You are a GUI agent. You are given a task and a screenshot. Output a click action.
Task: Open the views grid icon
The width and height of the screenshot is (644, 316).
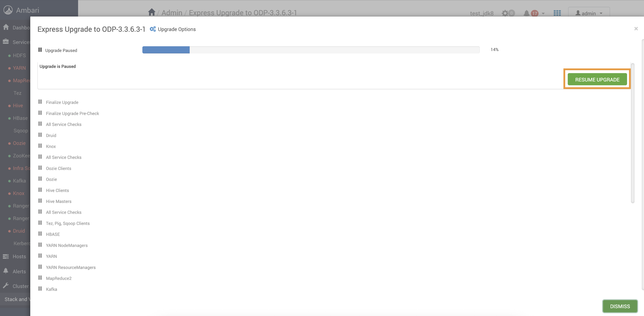tap(557, 13)
